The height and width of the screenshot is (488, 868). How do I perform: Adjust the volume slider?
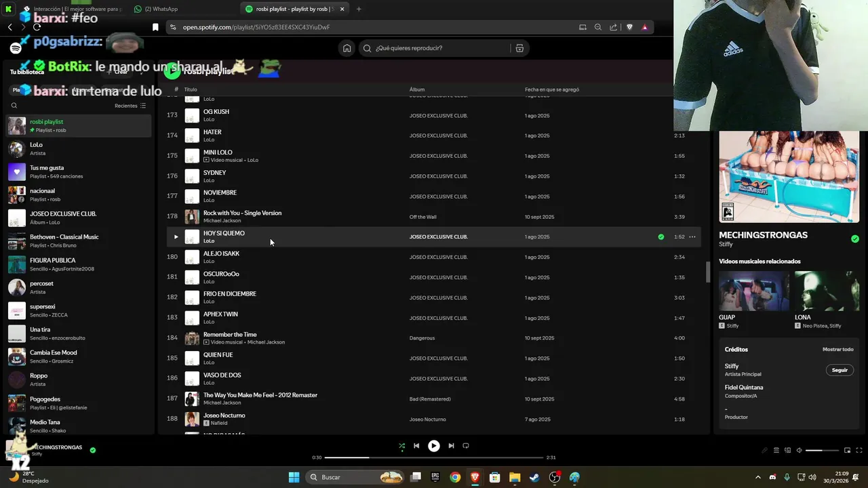(823, 450)
